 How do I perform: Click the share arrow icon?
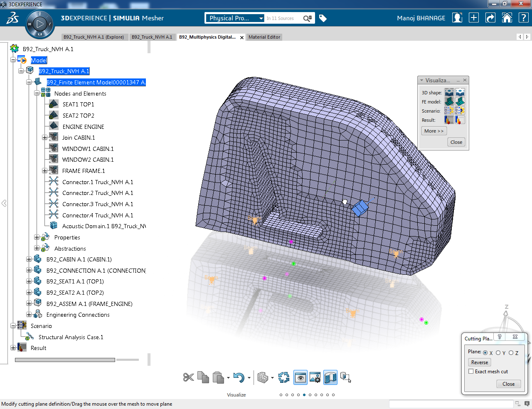point(490,18)
